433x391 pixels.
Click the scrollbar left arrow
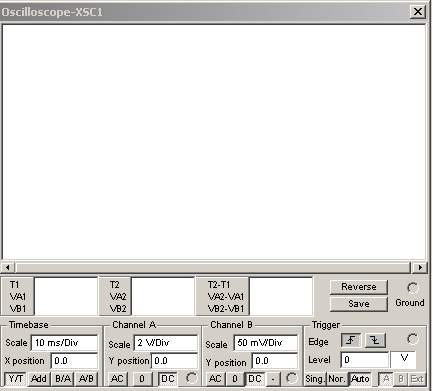click(8, 267)
